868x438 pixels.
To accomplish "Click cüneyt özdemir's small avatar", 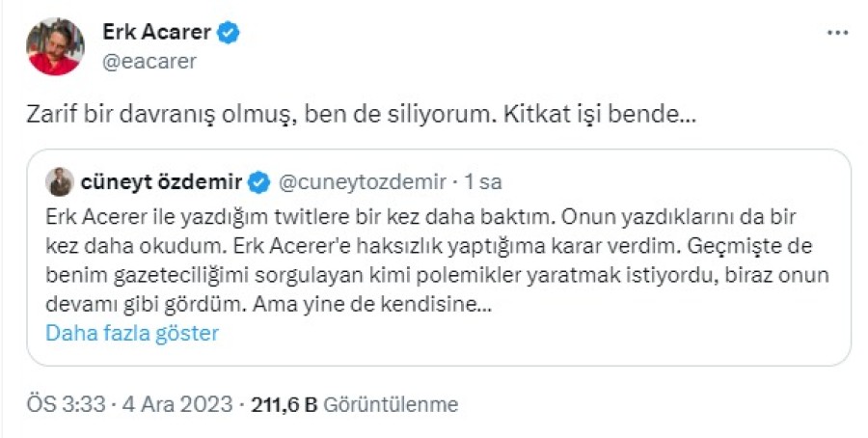I will [x=61, y=181].
